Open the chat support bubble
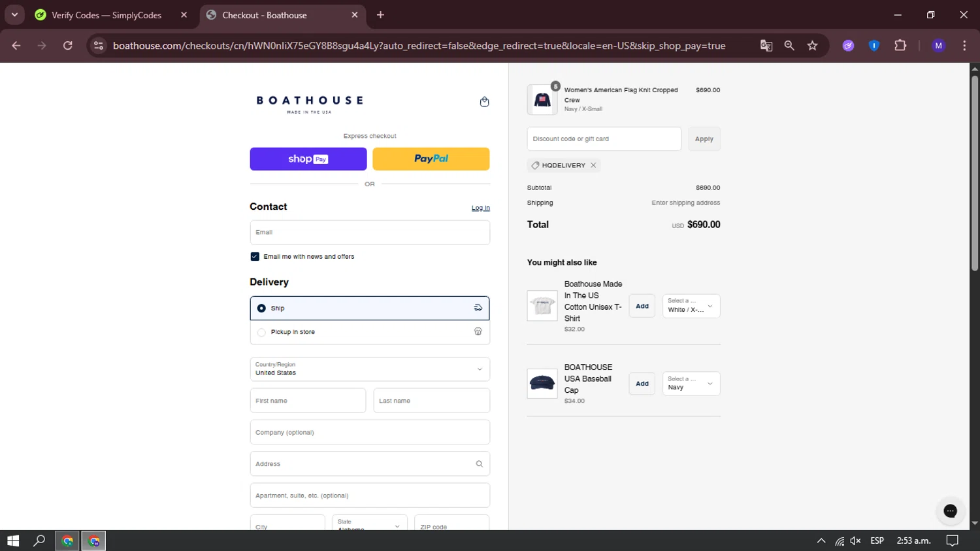The image size is (980, 551). (x=950, y=511)
